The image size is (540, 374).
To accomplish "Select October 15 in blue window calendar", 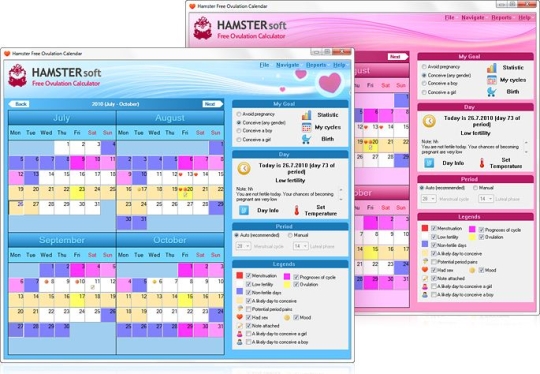I will tap(186, 300).
